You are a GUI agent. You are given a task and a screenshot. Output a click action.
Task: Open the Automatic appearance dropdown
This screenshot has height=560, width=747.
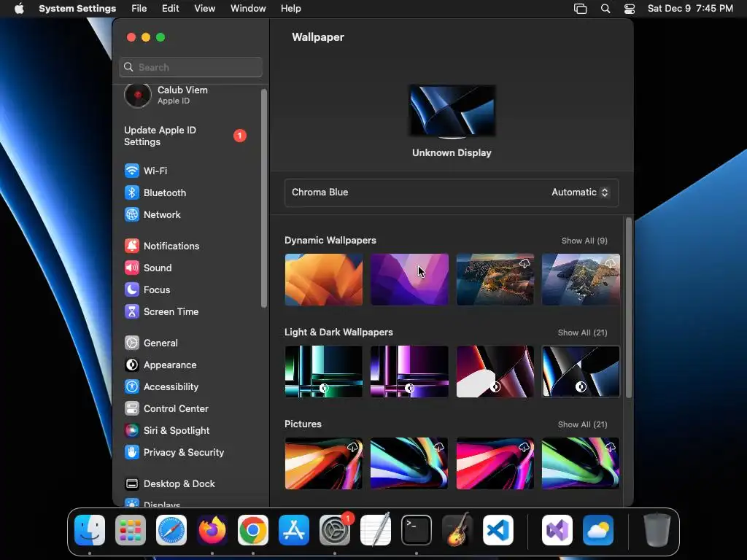[x=580, y=192]
